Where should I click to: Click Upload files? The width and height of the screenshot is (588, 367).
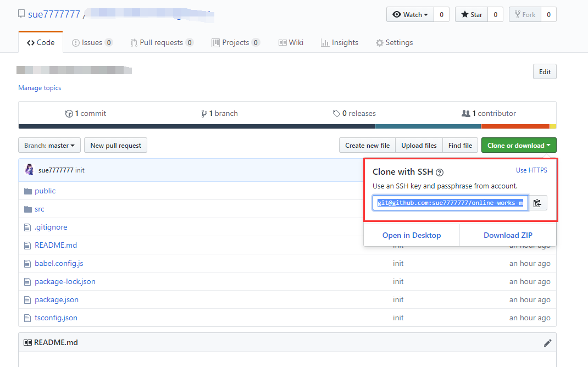click(419, 146)
